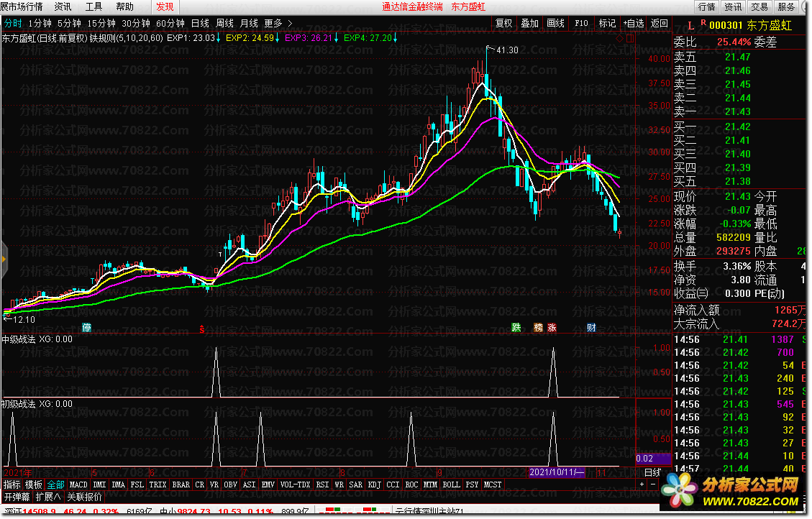Click the 叠加 overlay button
This screenshot has width=812, height=519.
coord(529,23)
